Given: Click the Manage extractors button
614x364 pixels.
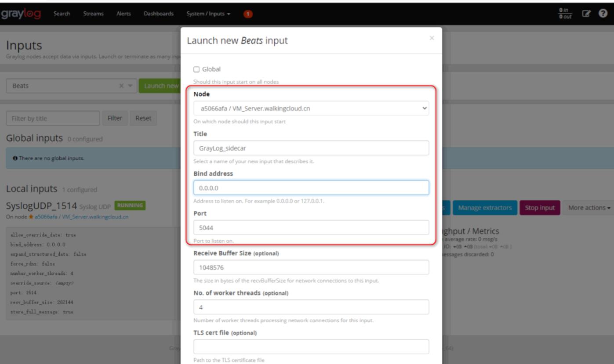Looking at the screenshot, I should coord(485,207).
